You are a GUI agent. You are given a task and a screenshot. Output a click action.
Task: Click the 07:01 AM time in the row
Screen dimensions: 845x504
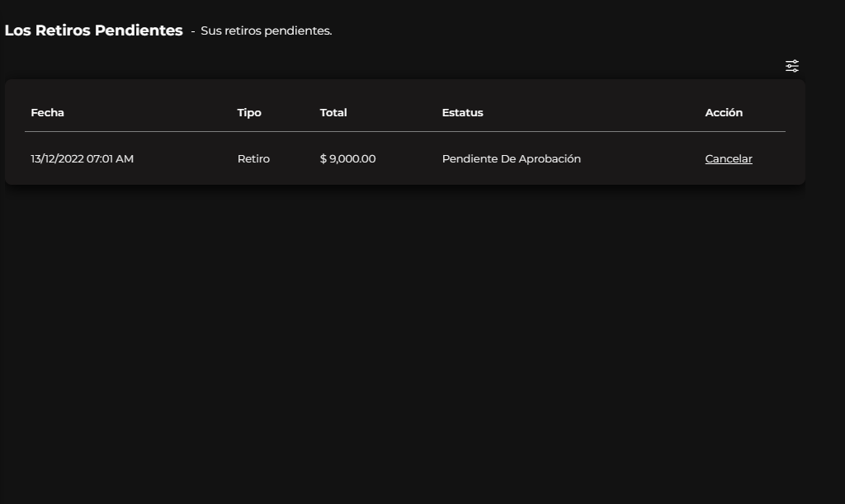click(111, 159)
